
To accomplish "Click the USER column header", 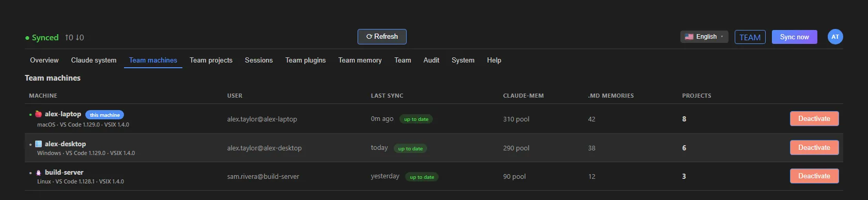I will click(x=235, y=96).
